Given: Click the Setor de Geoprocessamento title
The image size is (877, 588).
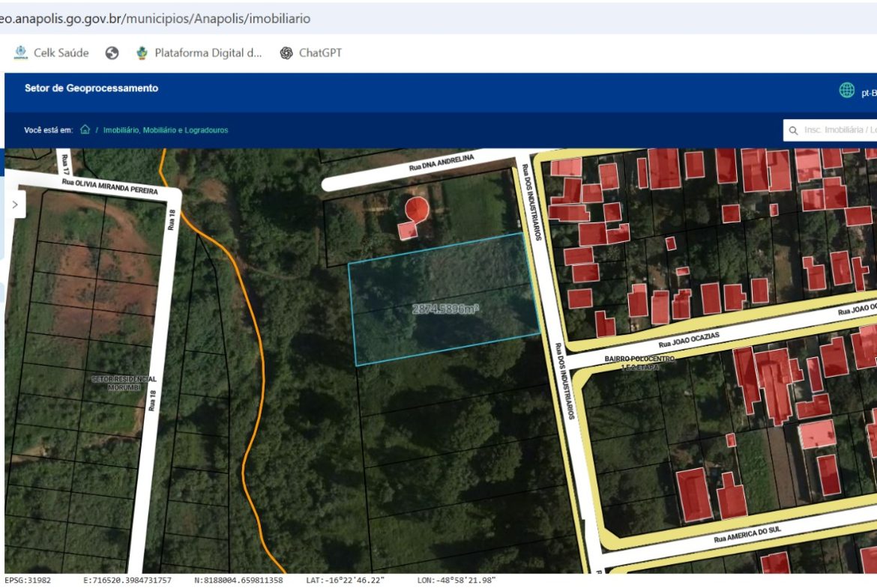Looking at the screenshot, I should coord(91,88).
